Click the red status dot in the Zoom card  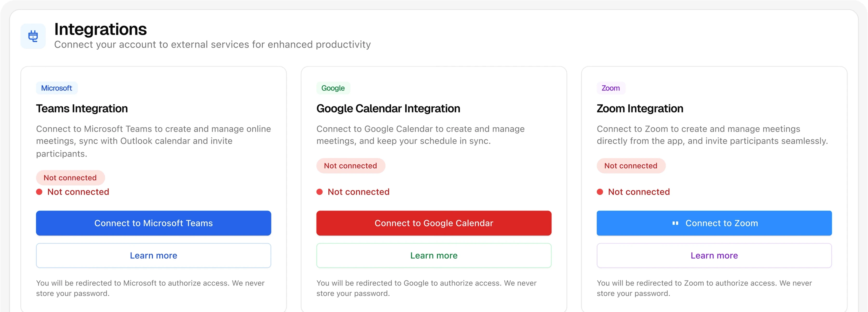coord(600,192)
